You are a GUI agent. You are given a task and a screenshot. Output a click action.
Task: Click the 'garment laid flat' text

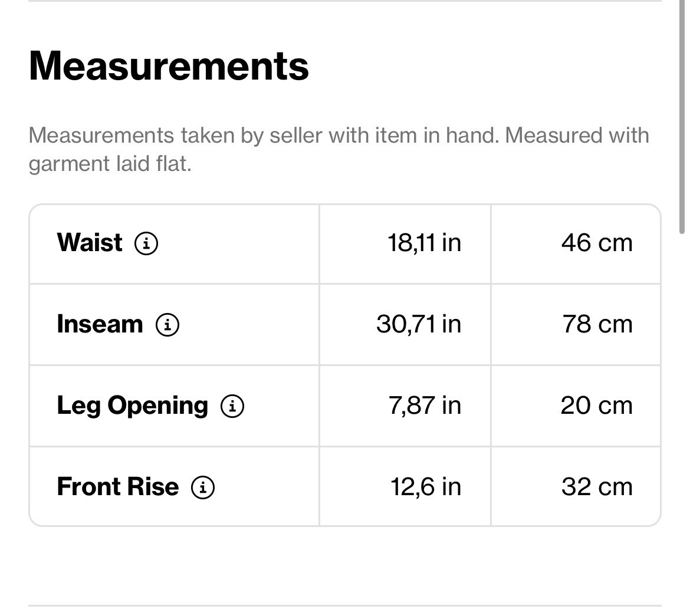pos(110,164)
